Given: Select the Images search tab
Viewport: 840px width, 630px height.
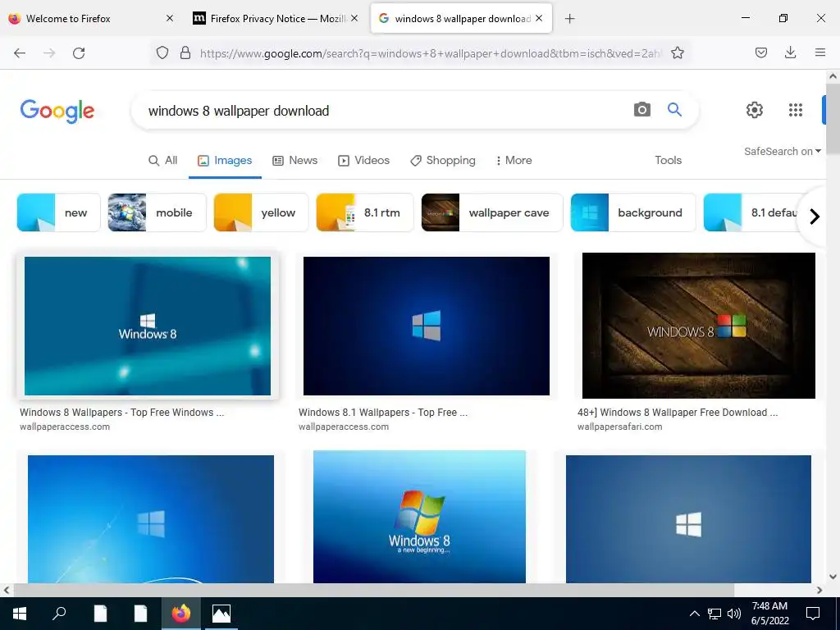Looking at the screenshot, I should [225, 160].
